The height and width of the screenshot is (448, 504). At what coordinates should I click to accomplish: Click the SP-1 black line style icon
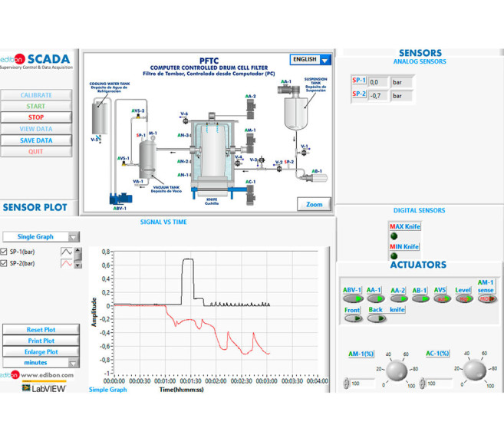(68, 252)
